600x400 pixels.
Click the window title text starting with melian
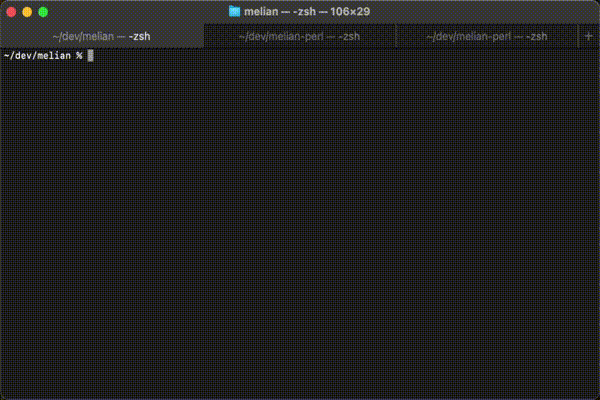click(261, 12)
